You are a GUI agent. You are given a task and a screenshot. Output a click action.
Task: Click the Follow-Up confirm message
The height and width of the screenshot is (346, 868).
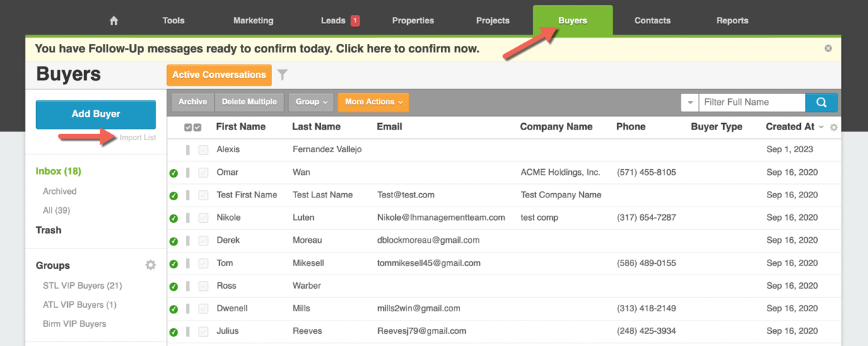(x=257, y=49)
